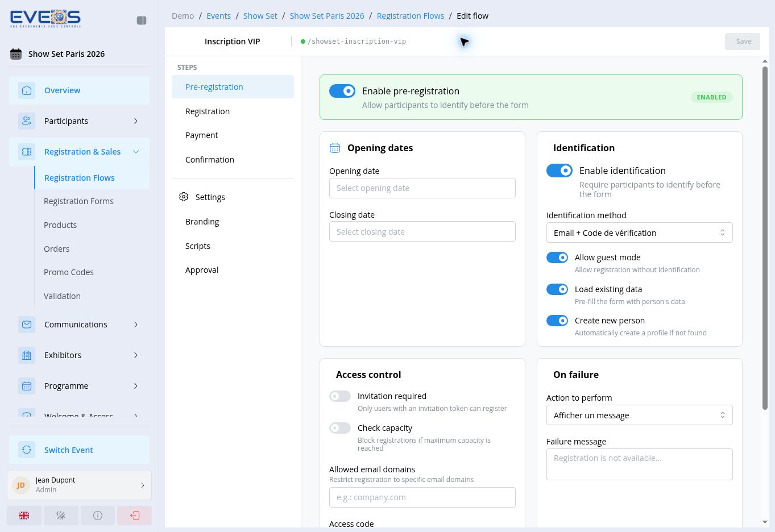Expand Communications chevron
775x532 pixels.
(136, 325)
